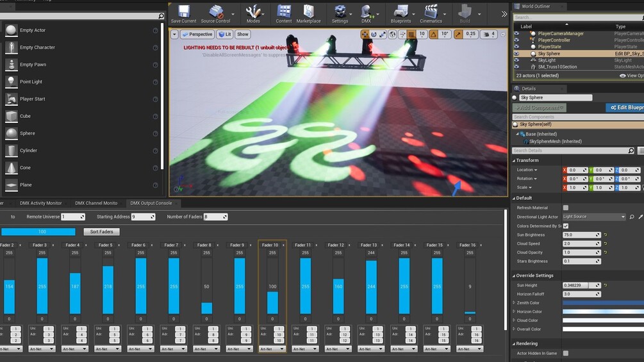Viewport: 644px width, 362px height.
Task: Uncheck Colors Determined By Sun Position
Action: click(566, 226)
